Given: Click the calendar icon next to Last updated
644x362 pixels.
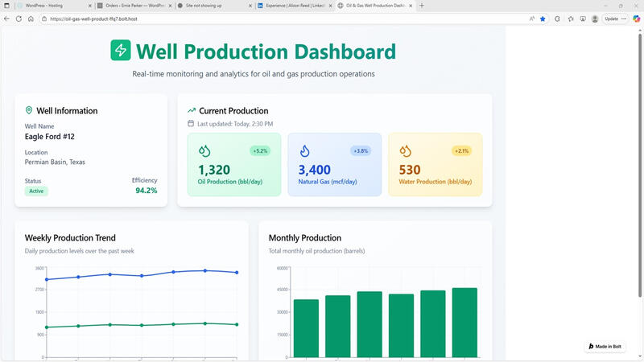Looking at the screenshot, I should 191,124.
